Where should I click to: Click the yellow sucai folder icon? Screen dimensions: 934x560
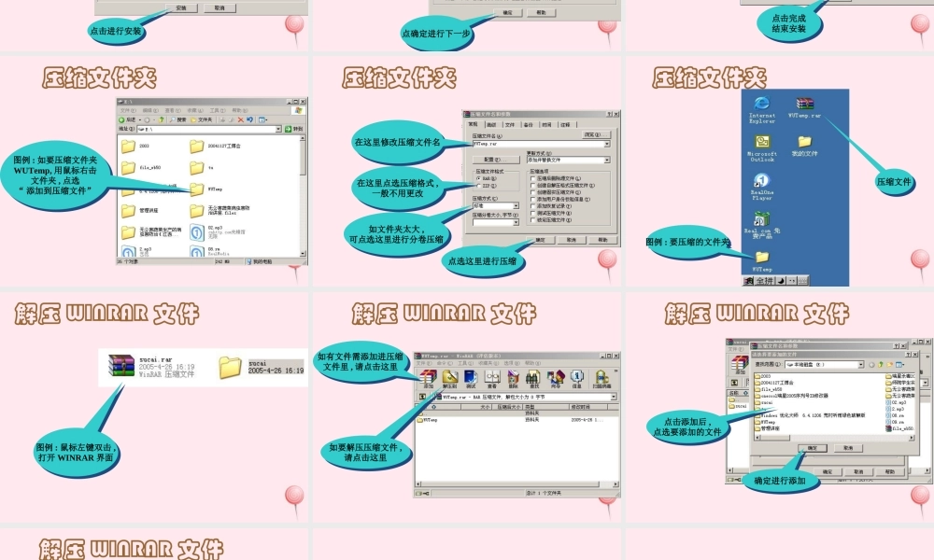coord(230,367)
